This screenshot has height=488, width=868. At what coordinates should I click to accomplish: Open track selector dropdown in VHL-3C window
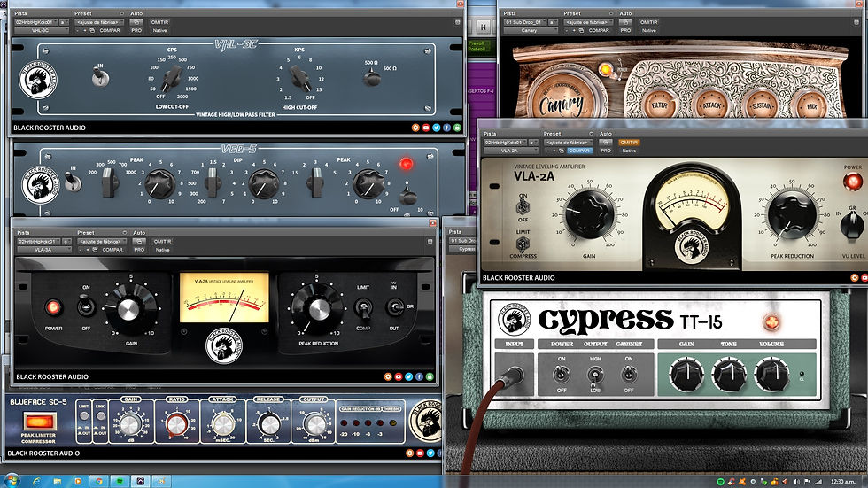pyautogui.click(x=36, y=22)
